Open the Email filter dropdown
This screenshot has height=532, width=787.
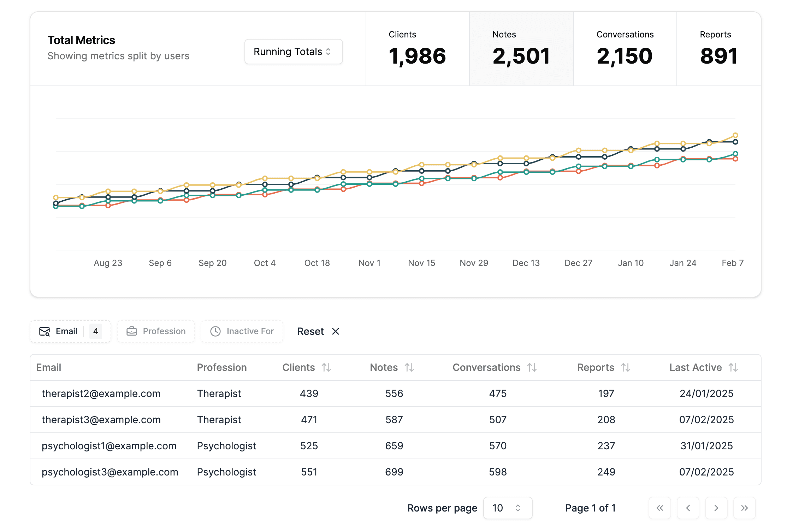(x=70, y=331)
